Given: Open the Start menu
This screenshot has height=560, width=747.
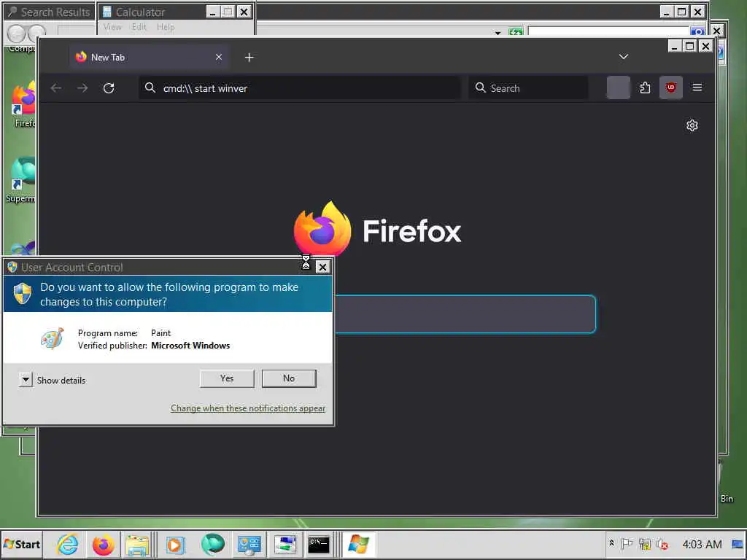Looking at the screenshot, I should click(22, 544).
